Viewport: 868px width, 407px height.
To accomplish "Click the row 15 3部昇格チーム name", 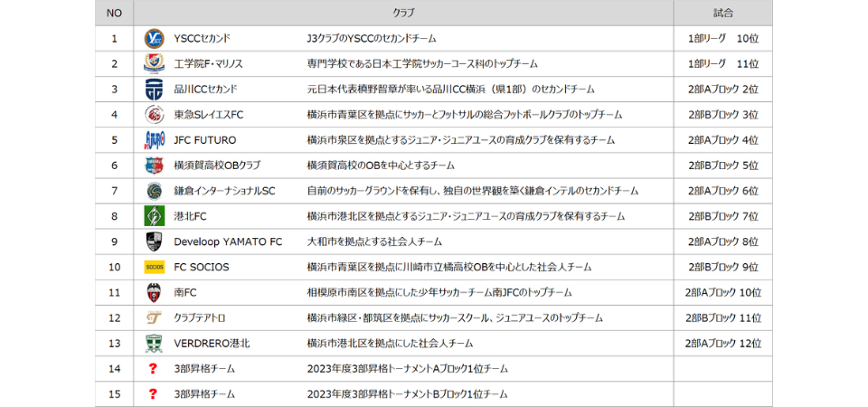I will (204, 394).
